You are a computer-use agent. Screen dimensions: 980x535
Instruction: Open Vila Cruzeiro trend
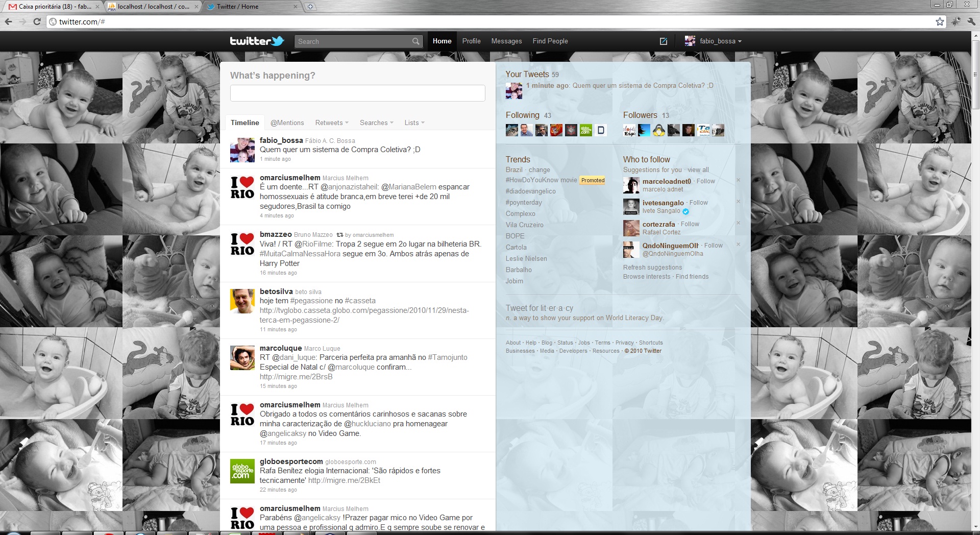coord(525,225)
